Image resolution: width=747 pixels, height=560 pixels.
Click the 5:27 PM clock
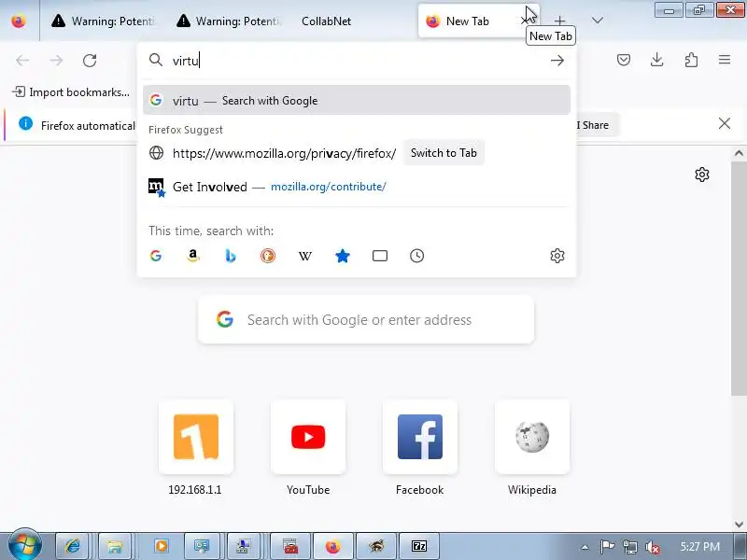click(699, 547)
